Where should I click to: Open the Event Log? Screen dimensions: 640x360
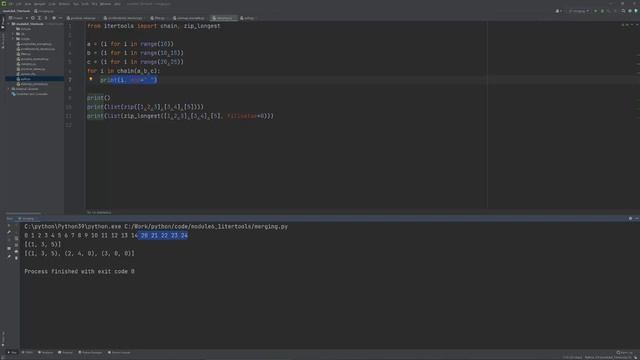[624, 352]
